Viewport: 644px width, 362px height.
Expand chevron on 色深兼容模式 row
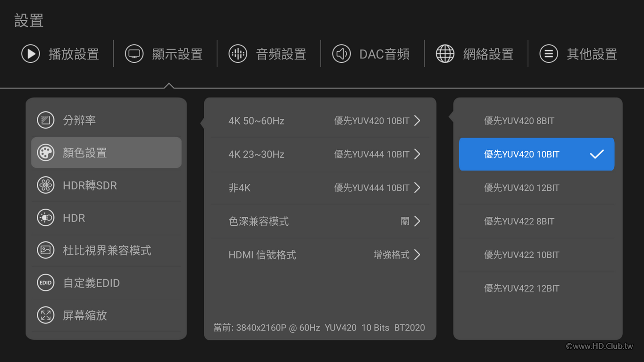417,221
